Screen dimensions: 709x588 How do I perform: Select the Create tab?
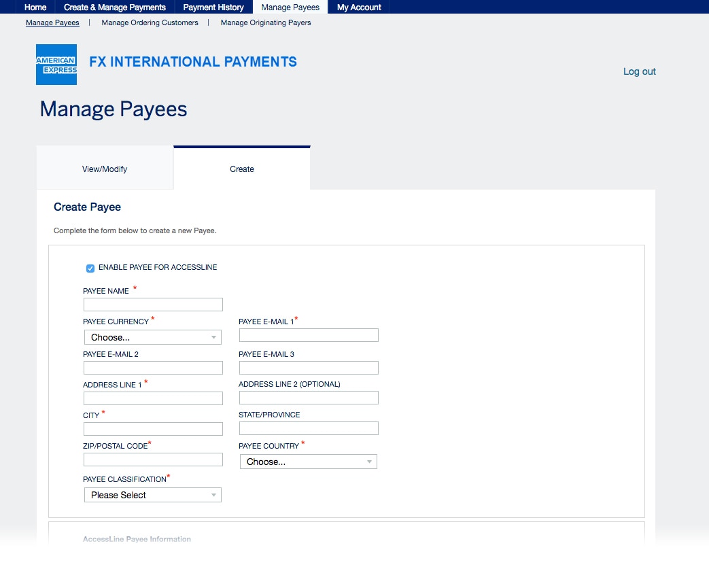click(x=241, y=169)
